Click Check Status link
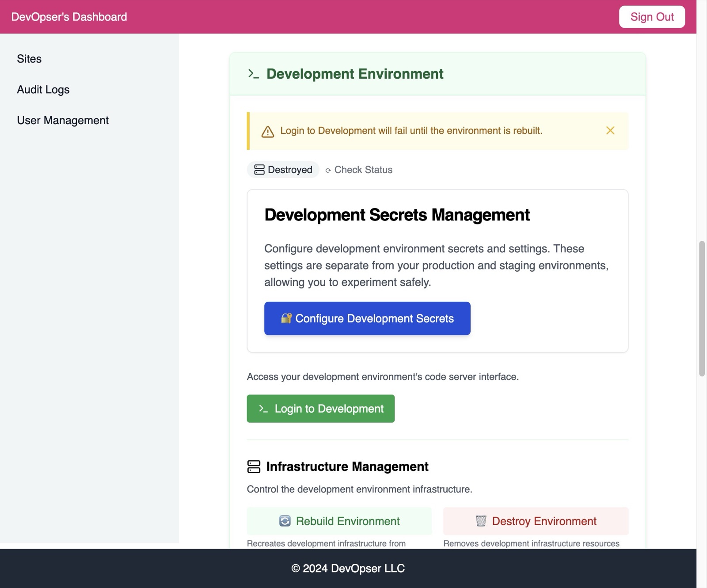 point(358,170)
